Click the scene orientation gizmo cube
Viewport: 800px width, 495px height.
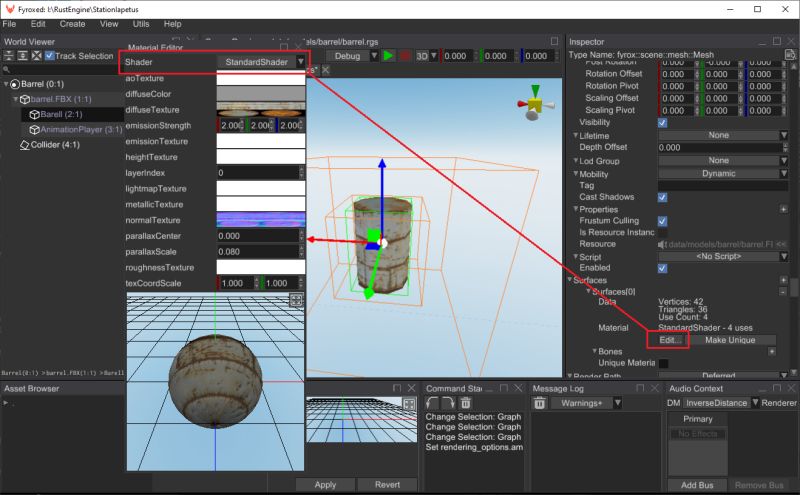[534, 105]
